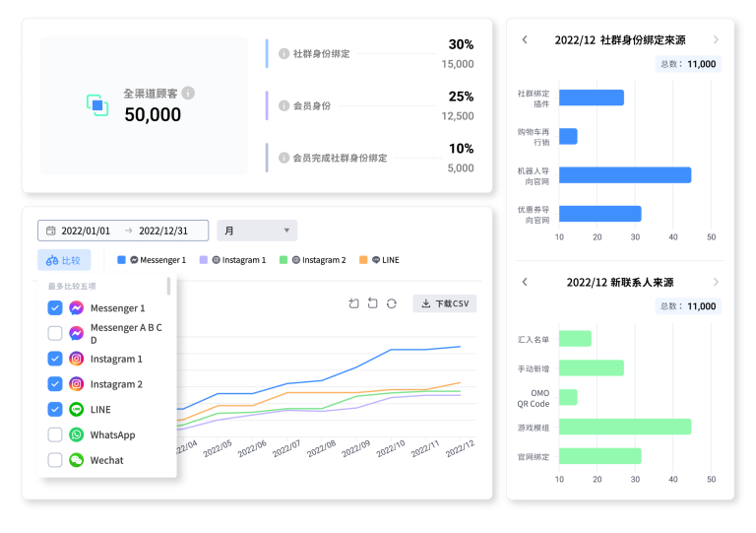Uncheck the Instagram 1 checkbox
756x533 pixels.
[55, 359]
